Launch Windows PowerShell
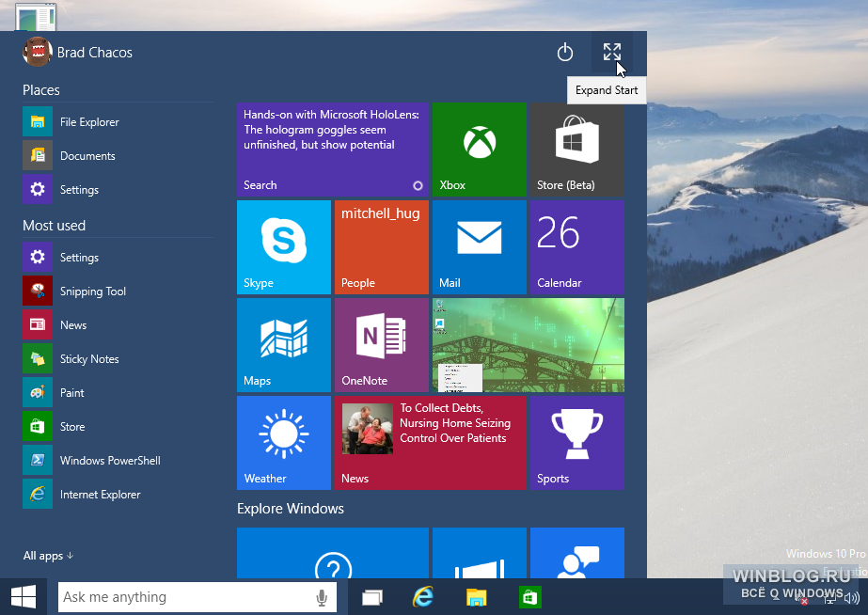Viewport: 868px width, 615px height. 118,460
